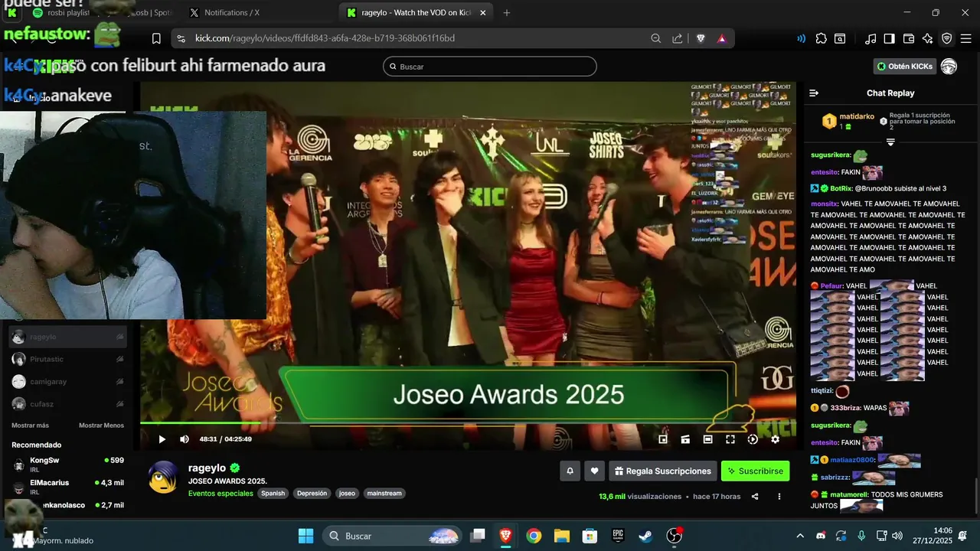Open the Kick profile avatar menu
The height and width of the screenshot is (551, 980).
(x=949, y=67)
